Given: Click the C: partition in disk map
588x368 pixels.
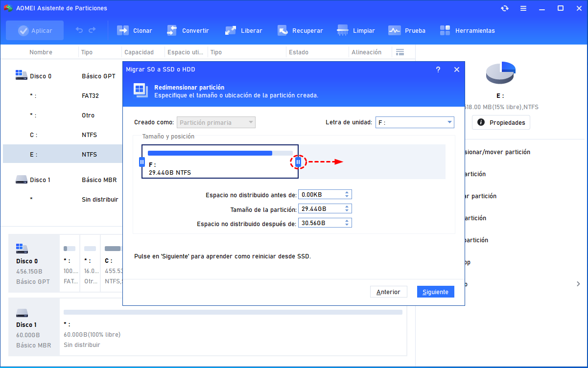Looking at the screenshot, I should click(x=112, y=263).
